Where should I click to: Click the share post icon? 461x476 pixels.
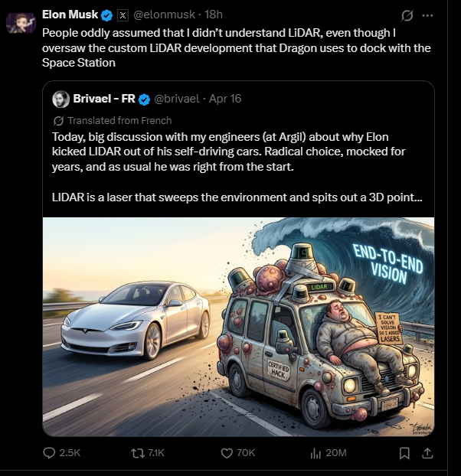(x=428, y=453)
